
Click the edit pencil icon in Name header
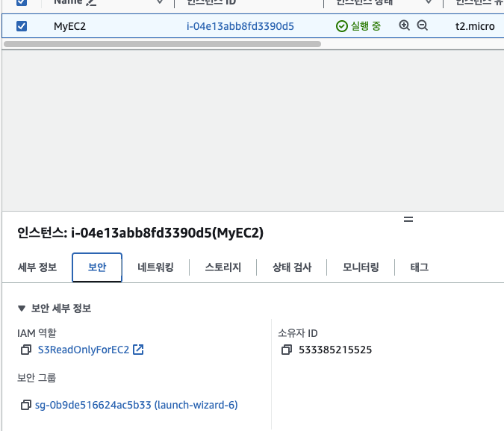click(92, 2)
